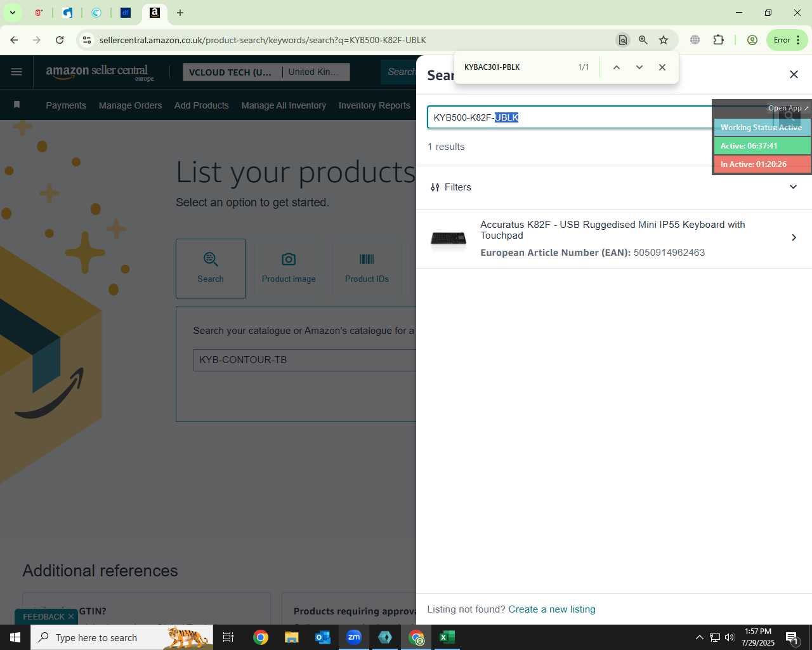Click the bookmark flag icon in navigation bar
Image resolution: width=812 pixels, height=650 pixels.
coord(17,105)
